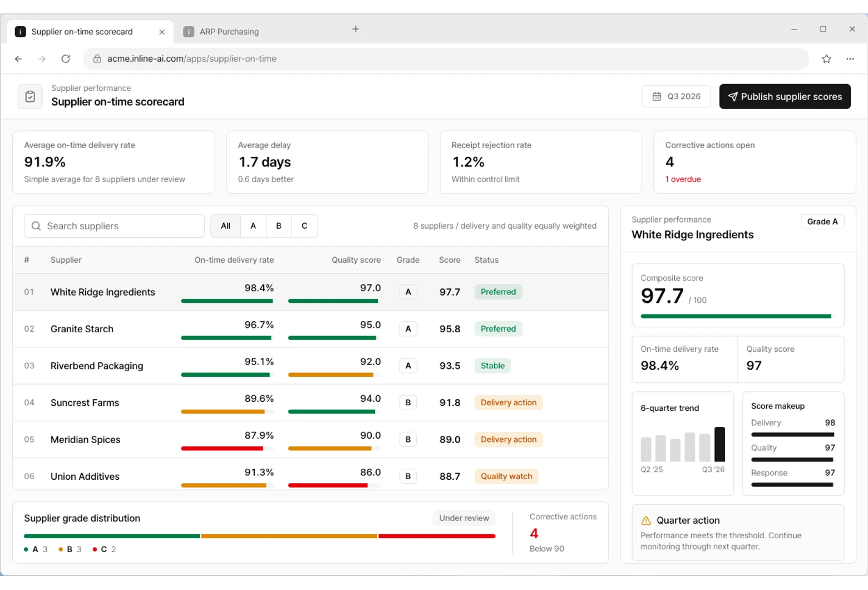
Task: Click the Quality score column header
Action: pos(356,260)
